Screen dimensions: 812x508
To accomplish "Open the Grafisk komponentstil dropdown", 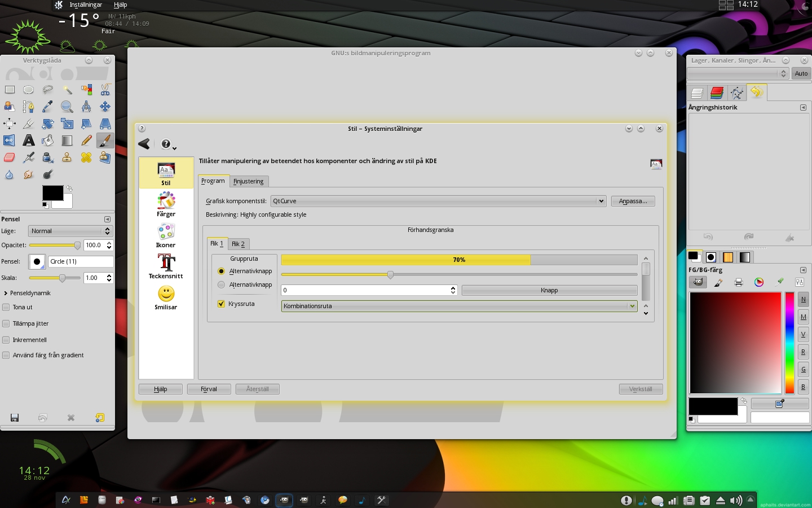I will click(x=438, y=201).
